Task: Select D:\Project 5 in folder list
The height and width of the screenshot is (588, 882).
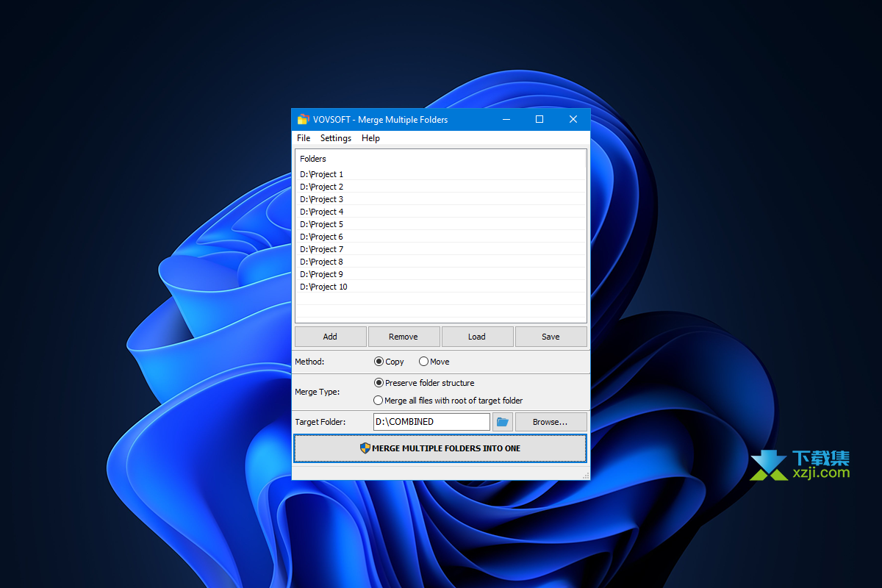Action: pos(440,224)
